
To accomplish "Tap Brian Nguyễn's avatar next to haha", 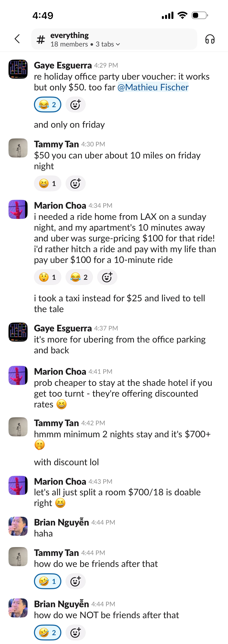I will [18, 526].
